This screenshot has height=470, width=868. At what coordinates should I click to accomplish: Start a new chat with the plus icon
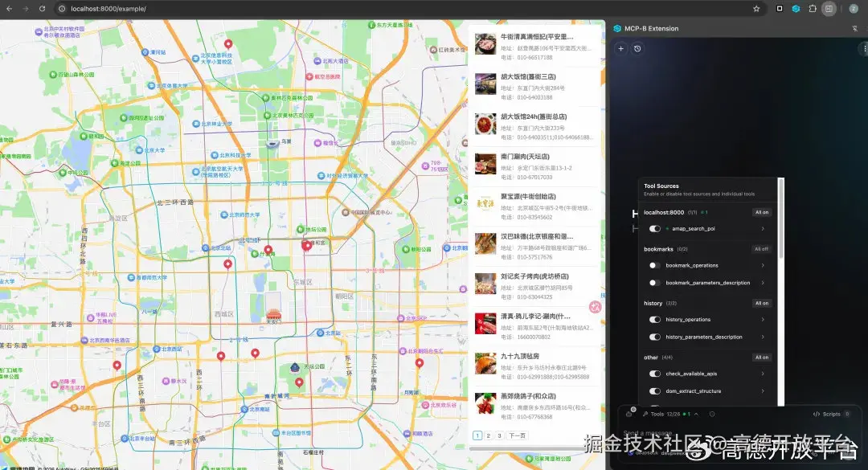621,49
